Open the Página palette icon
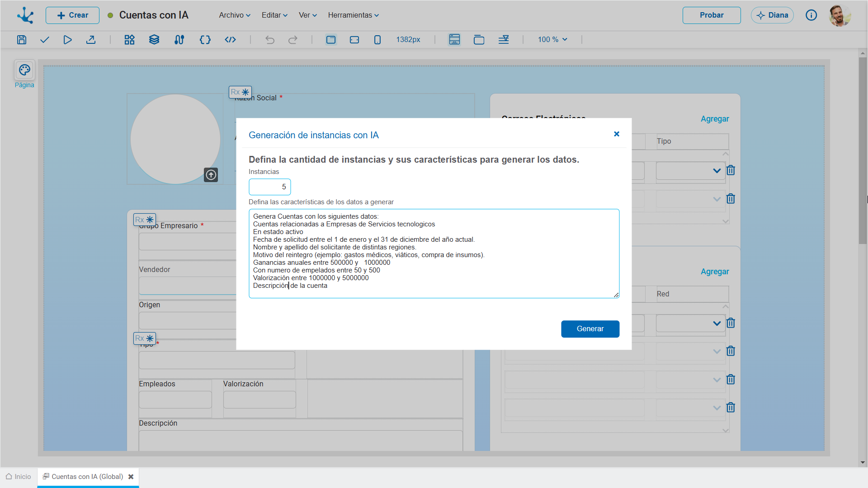The image size is (868, 488). pyautogui.click(x=24, y=70)
